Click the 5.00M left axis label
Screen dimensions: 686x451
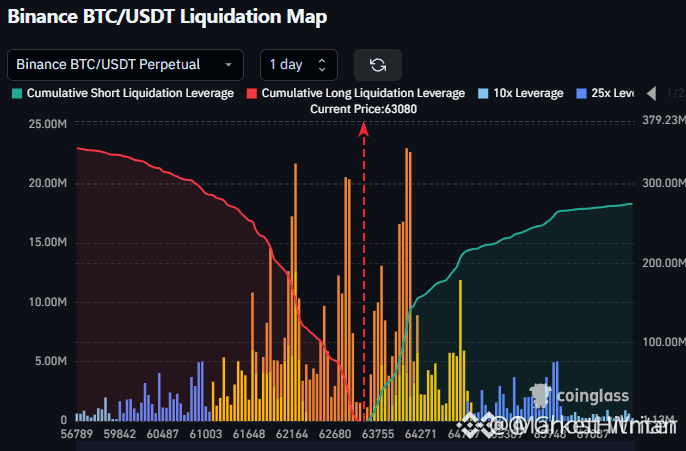click(x=51, y=361)
